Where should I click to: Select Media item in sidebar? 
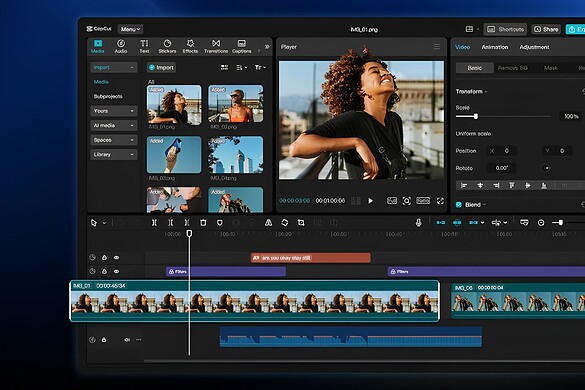(101, 82)
